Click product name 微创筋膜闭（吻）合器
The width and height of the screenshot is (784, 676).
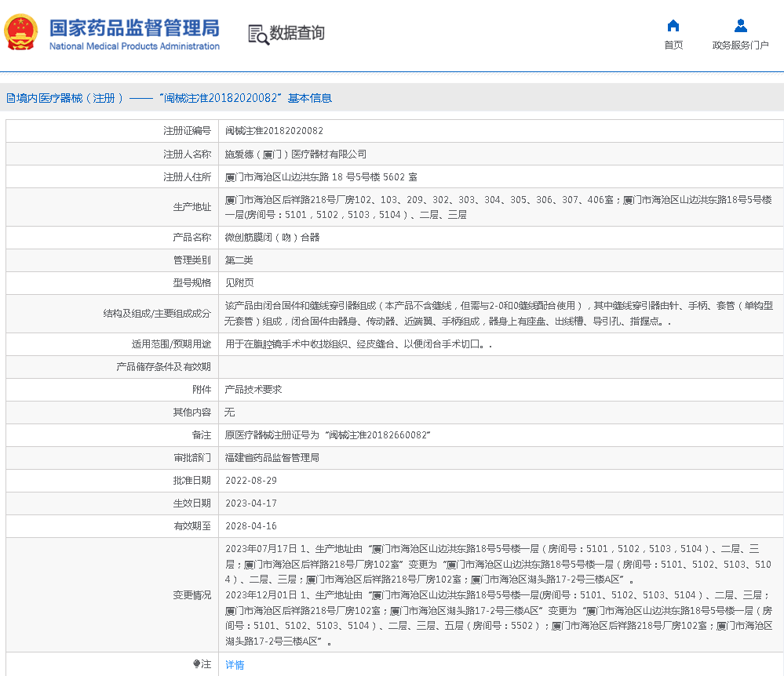click(272, 237)
